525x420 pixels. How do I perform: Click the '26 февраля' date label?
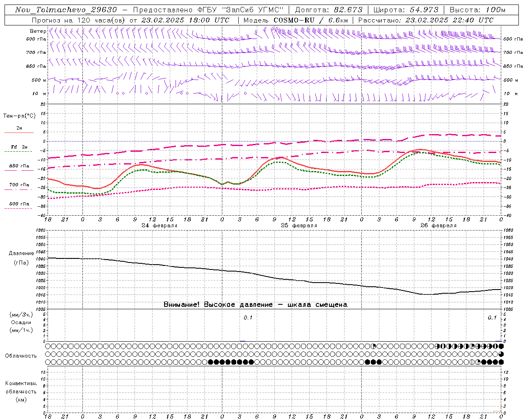438,226
